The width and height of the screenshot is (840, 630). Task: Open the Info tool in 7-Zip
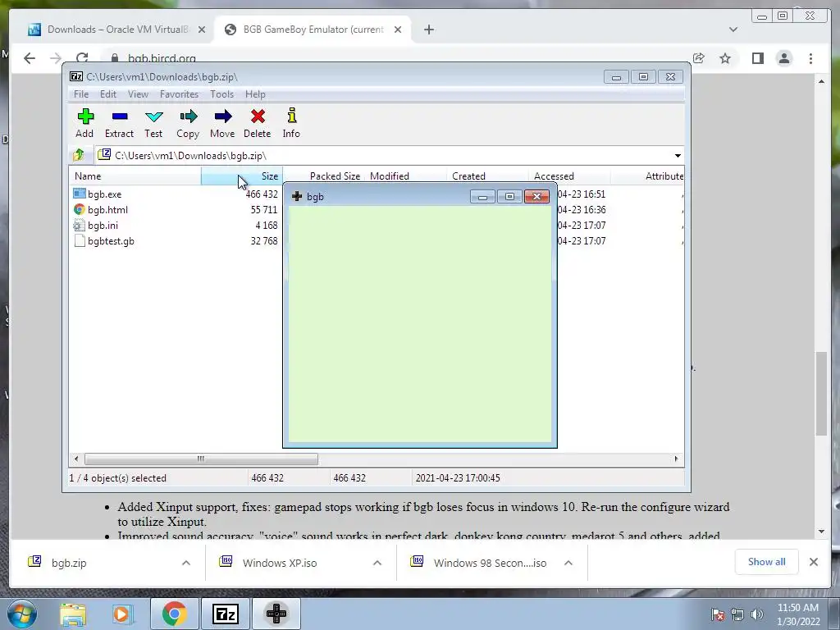point(291,116)
